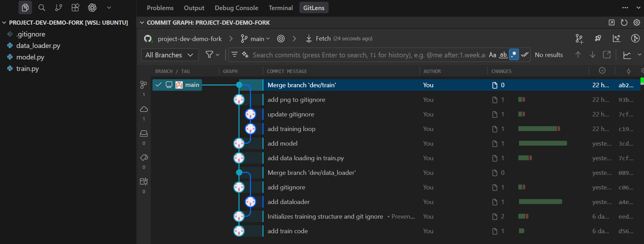Click changes bar of "add dataloader" commit
The height and width of the screenshot is (244, 644).
click(x=540, y=202)
